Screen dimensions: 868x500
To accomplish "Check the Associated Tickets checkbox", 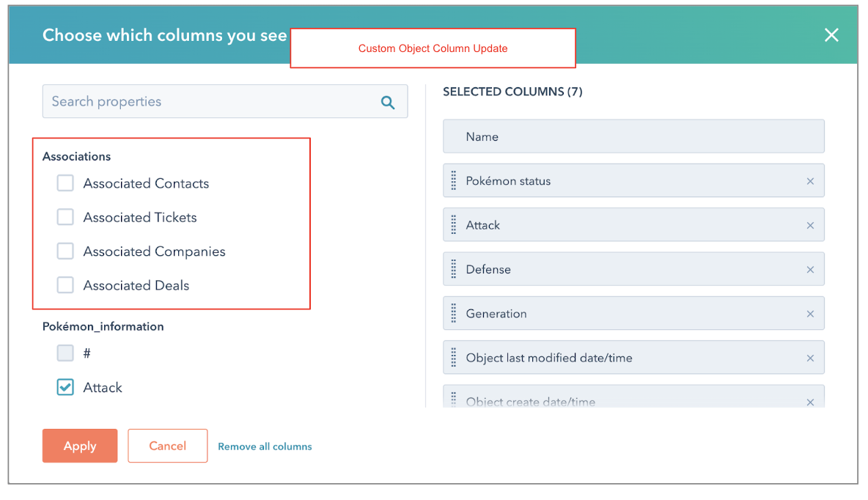I will tap(65, 217).
